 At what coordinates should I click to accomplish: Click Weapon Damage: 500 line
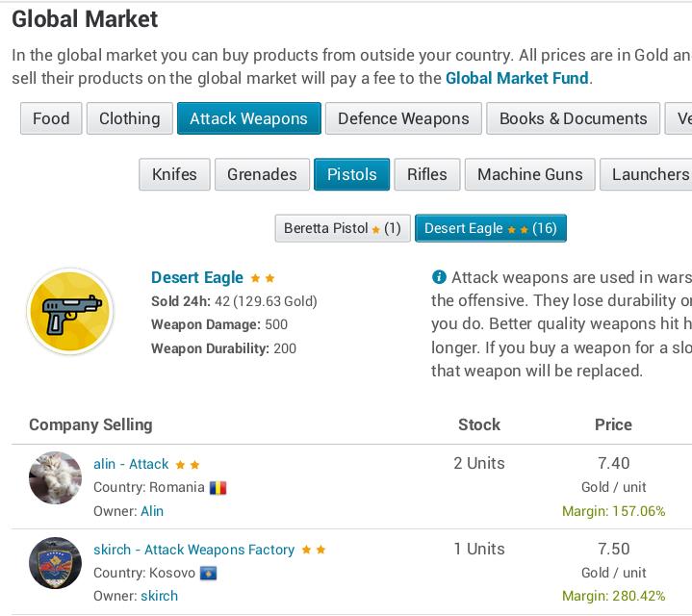(218, 324)
